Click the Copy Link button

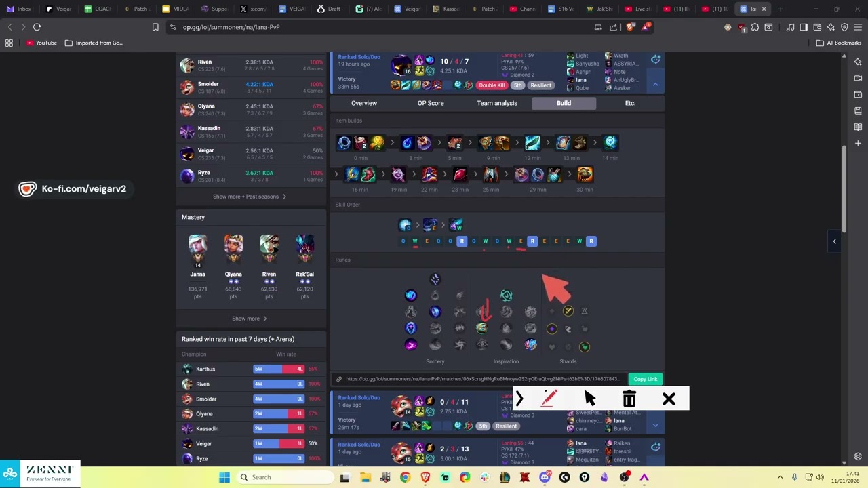(x=645, y=379)
